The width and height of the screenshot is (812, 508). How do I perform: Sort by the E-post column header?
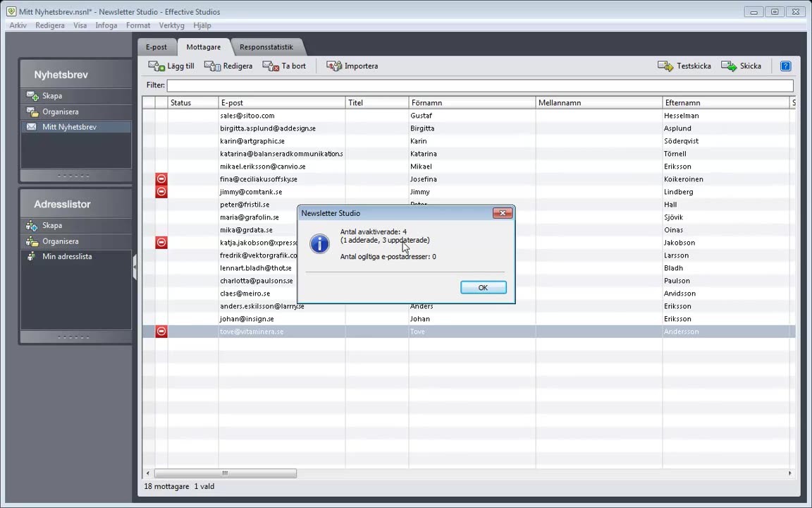pyautogui.click(x=282, y=102)
